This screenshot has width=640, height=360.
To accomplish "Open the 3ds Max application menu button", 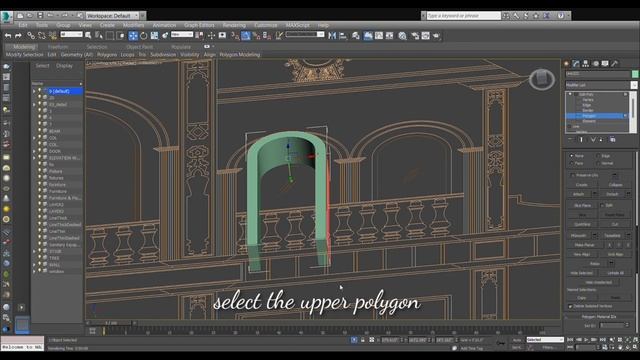I will [6, 16].
